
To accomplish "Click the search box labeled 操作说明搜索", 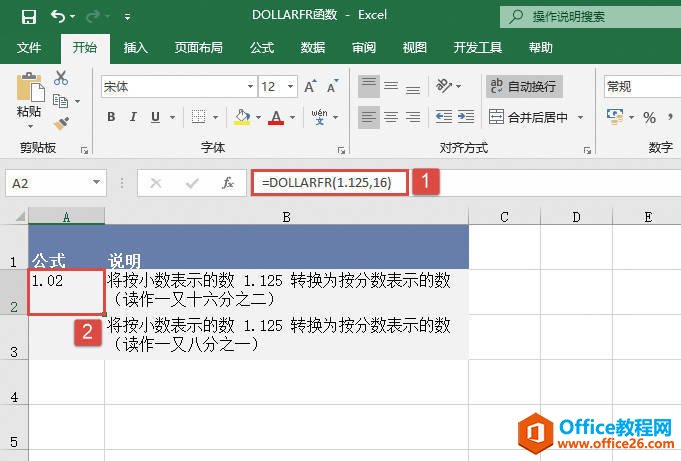I will (591, 17).
